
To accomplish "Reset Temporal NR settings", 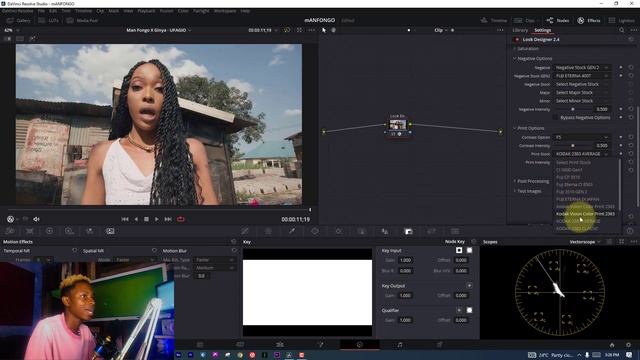I will click(x=74, y=251).
